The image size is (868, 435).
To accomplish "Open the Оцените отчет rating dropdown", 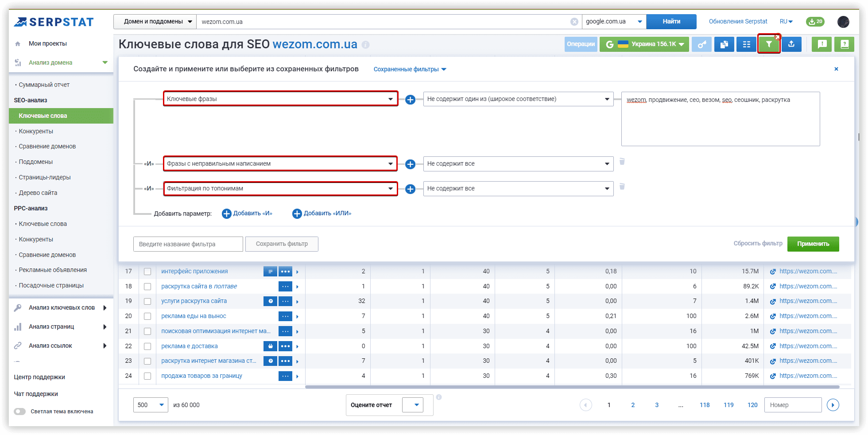I will coord(412,405).
